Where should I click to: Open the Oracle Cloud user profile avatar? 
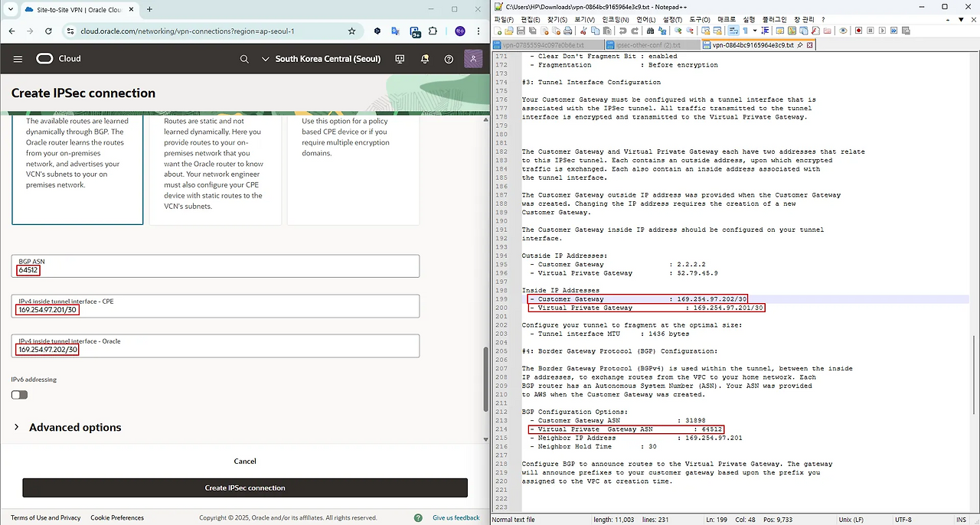point(473,59)
